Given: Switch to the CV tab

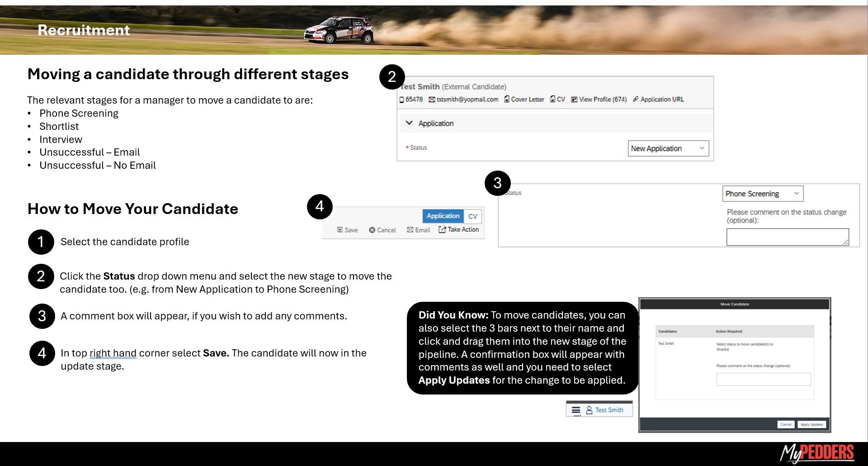Looking at the screenshot, I should (x=472, y=216).
